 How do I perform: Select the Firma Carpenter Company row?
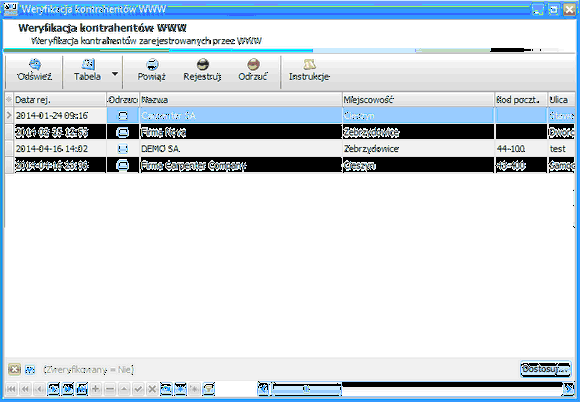pos(290,165)
